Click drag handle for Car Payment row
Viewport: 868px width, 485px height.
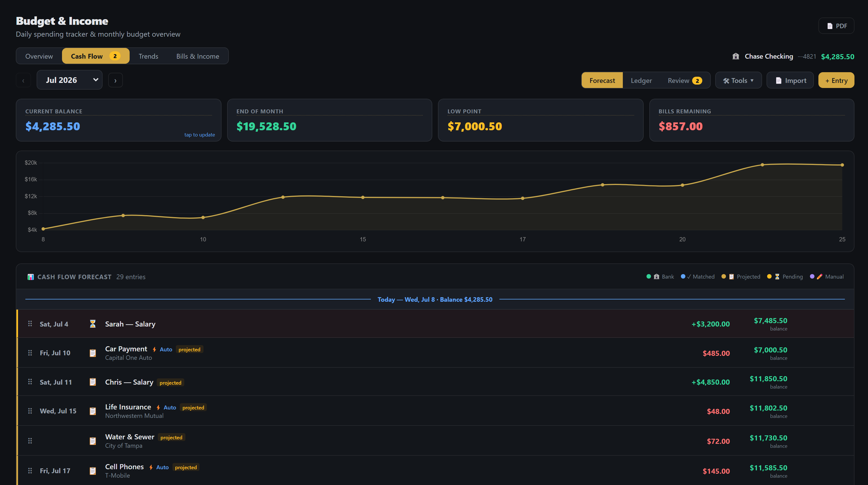coord(30,353)
